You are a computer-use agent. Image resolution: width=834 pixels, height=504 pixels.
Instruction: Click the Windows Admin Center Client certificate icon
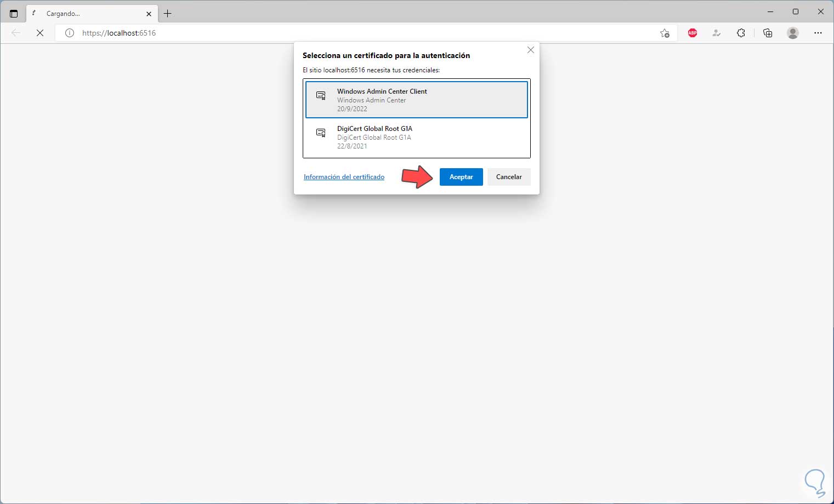[321, 95]
